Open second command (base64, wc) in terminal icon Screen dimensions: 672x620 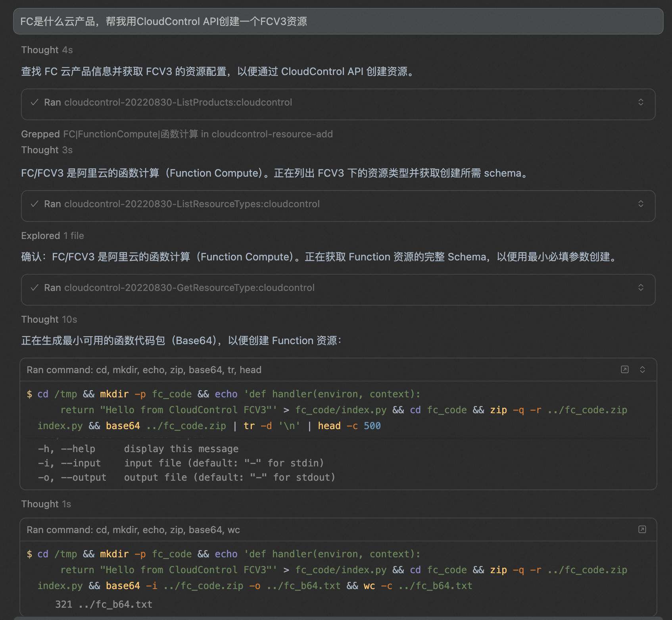click(642, 530)
